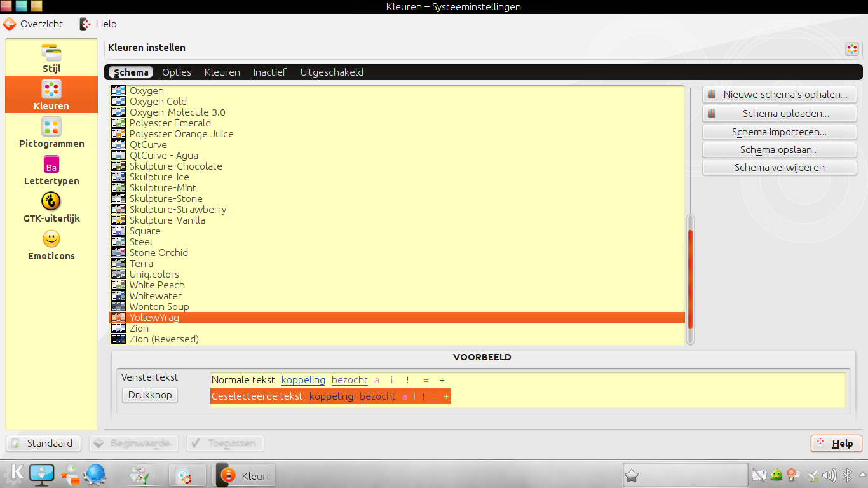Switch to the Uitgeschakeld tab
Screen dimensions: 868x488
click(x=332, y=72)
